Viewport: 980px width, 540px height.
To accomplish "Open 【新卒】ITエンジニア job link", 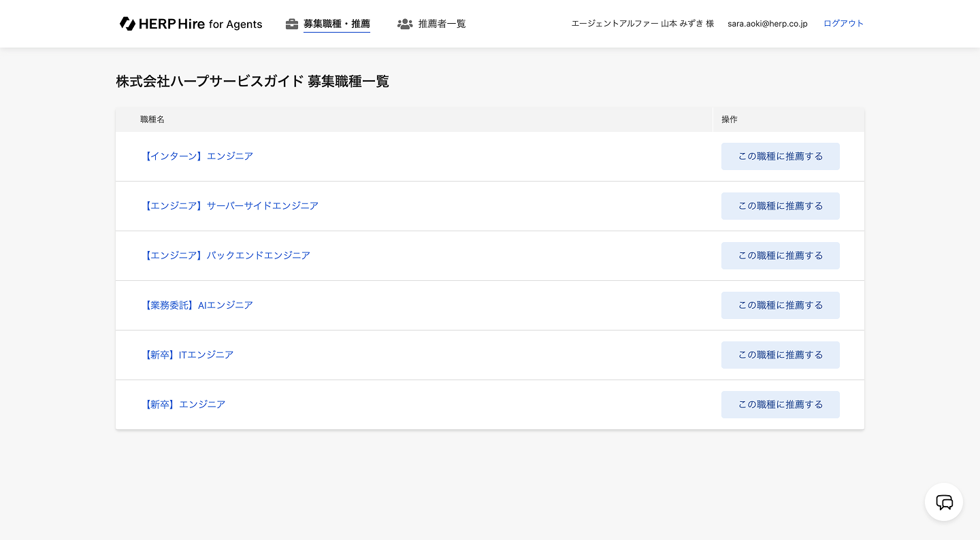I will 188,355.
